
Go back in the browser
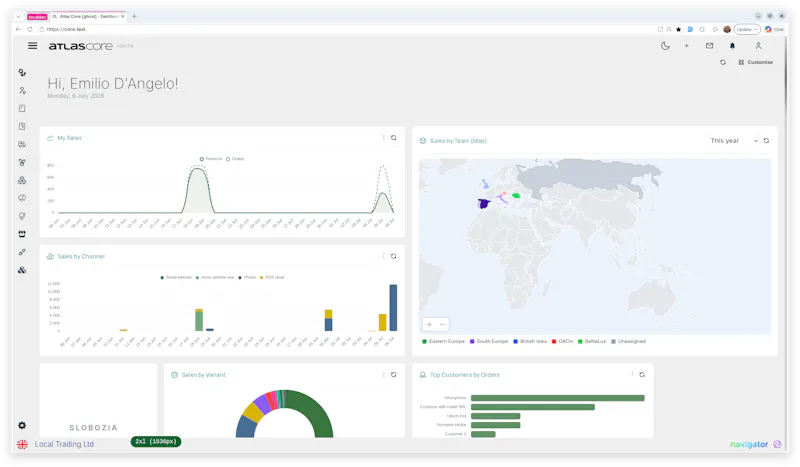click(18, 29)
